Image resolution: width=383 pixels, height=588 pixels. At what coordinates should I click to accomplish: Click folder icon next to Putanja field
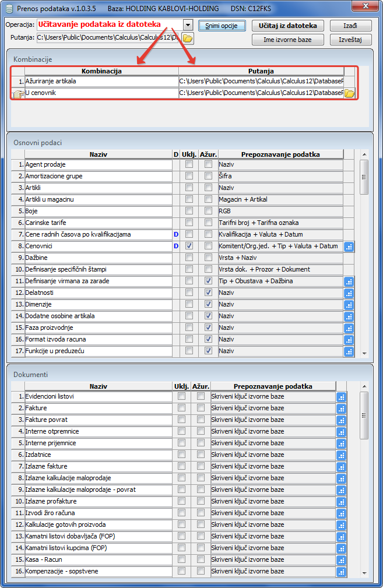coord(187,38)
